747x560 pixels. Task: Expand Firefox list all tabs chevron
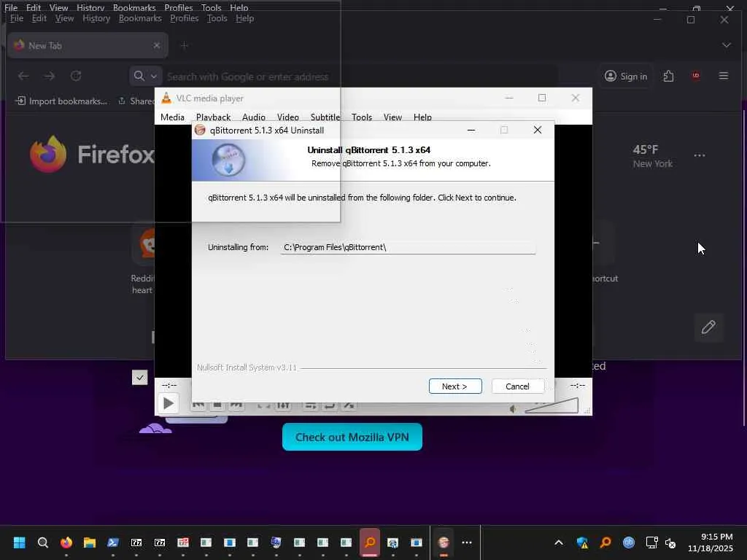pyautogui.click(x=727, y=45)
